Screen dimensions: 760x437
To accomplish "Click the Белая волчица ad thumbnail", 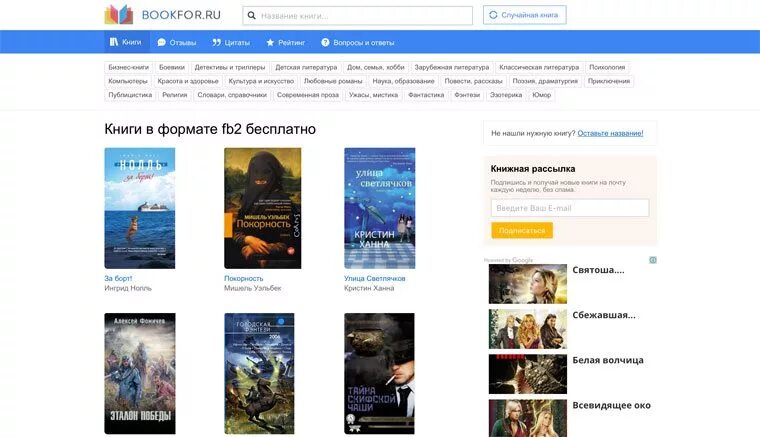I will [x=528, y=374].
